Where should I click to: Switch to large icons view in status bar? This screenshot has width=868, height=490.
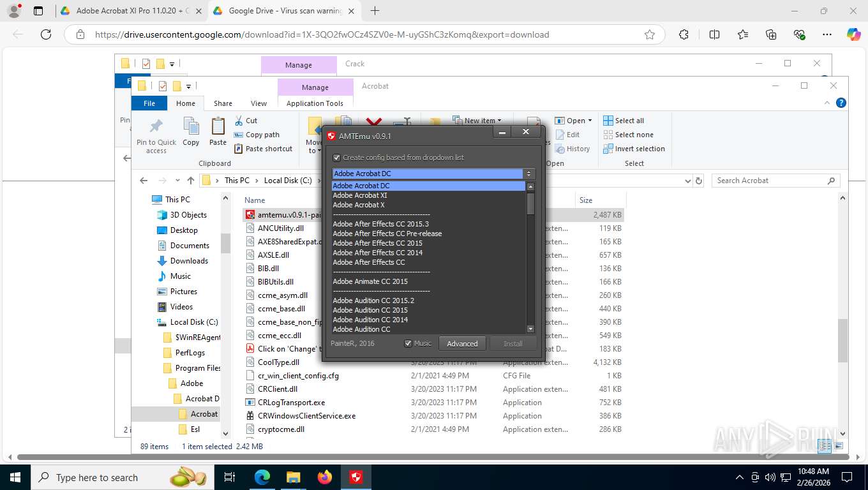pyautogui.click(x=839, y=446)
